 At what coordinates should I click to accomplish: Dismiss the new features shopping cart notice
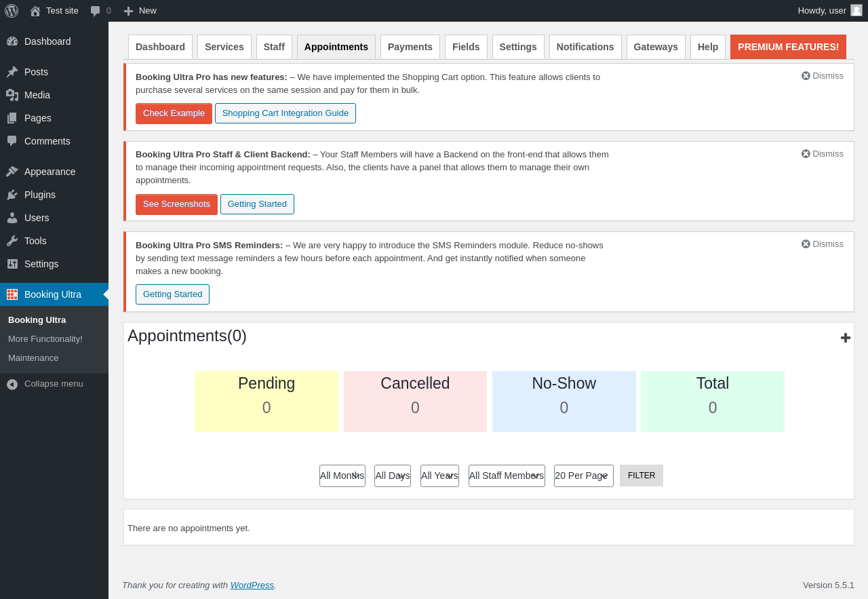pos(823,76)
